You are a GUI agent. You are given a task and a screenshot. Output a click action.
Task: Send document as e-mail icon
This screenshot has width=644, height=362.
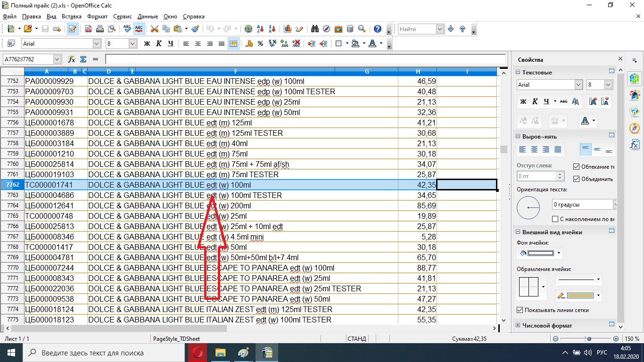(57, 29)
